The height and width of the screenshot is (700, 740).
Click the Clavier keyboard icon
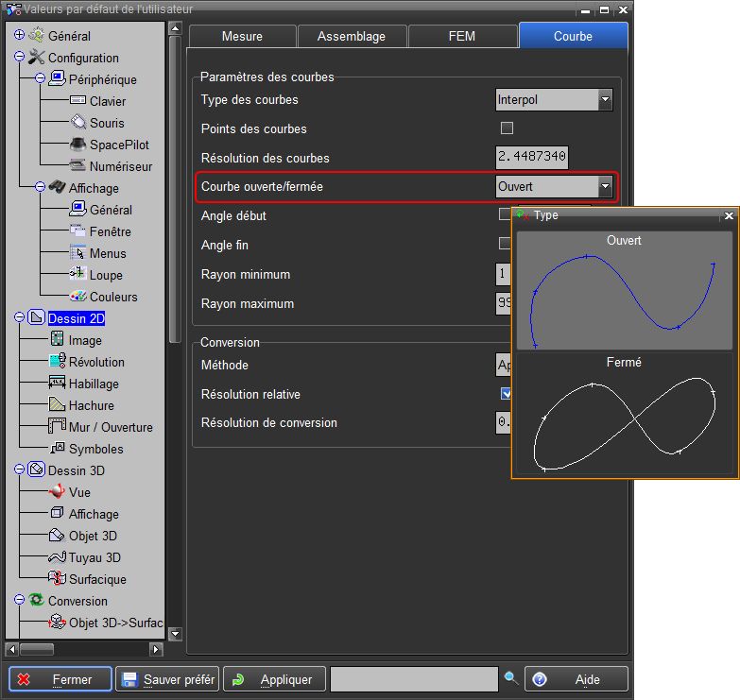(78, 101)
